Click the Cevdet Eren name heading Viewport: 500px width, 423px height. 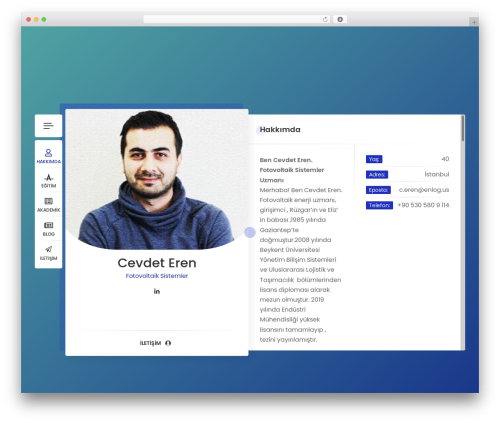[157, 263]
